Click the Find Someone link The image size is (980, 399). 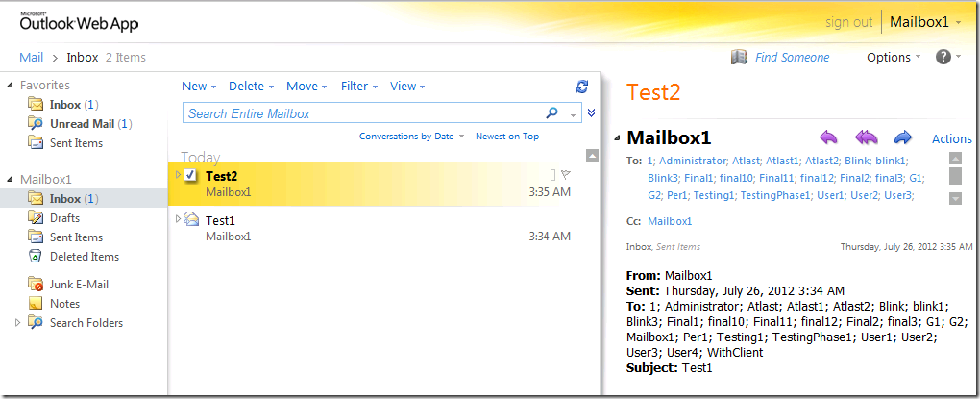[x=792, y=57]
